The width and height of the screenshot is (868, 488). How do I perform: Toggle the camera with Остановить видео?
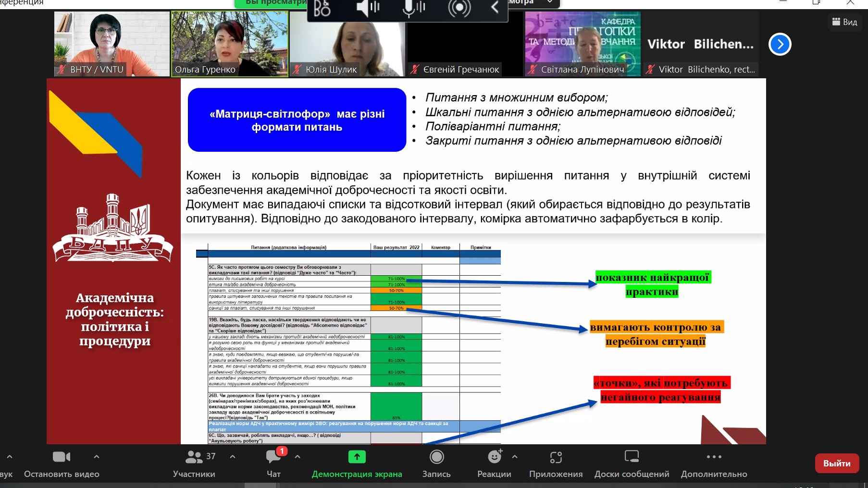[62, 457]
